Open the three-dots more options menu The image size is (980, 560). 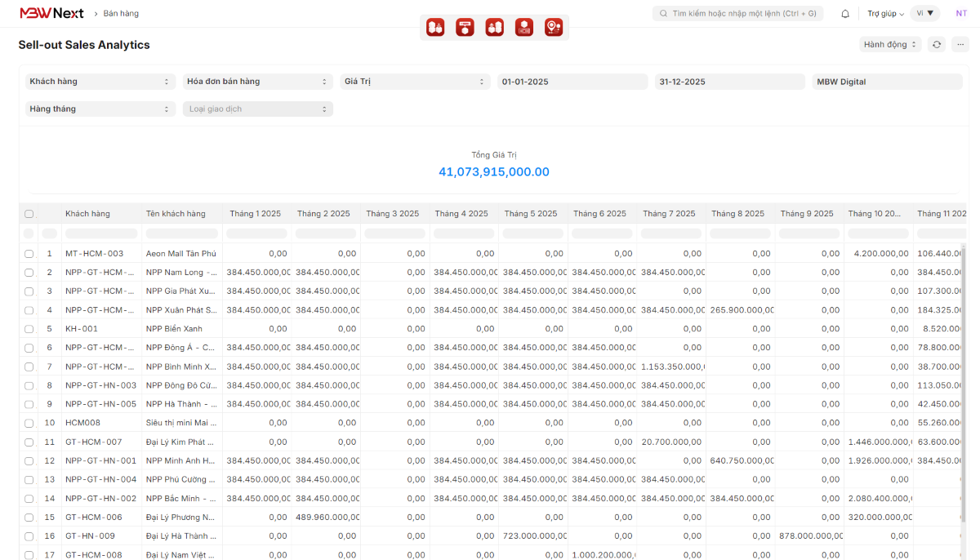pyautogui.click(x=960, y=45)
